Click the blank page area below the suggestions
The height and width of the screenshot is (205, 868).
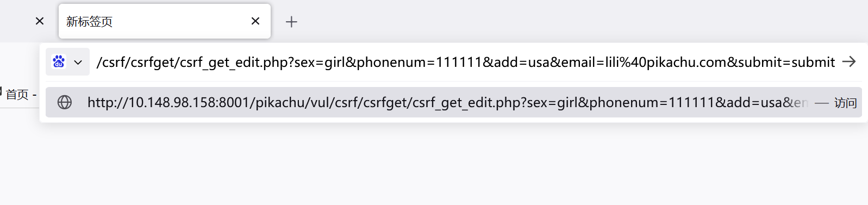(x=435, y=164)
